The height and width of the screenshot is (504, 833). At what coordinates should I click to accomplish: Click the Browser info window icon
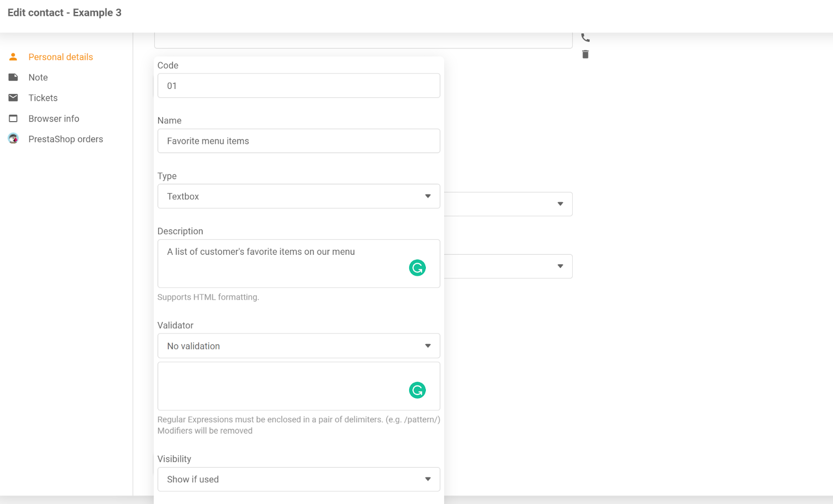(14, 119)
